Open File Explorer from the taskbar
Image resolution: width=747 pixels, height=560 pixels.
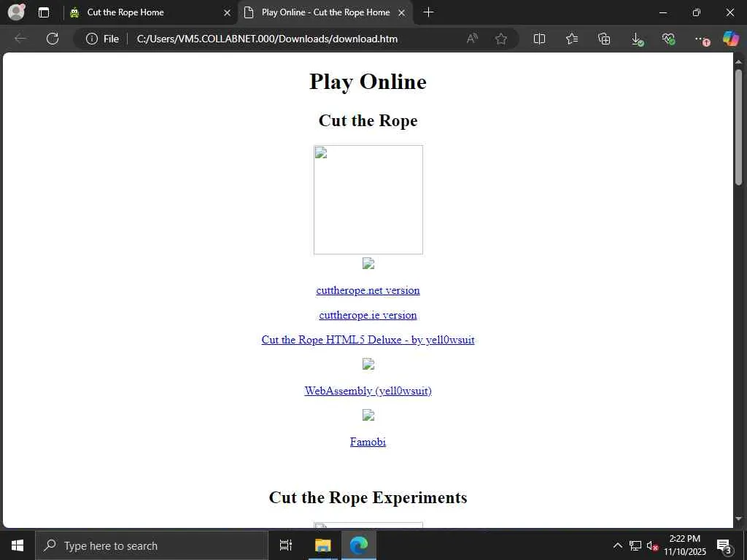click(x=322, y=545)
